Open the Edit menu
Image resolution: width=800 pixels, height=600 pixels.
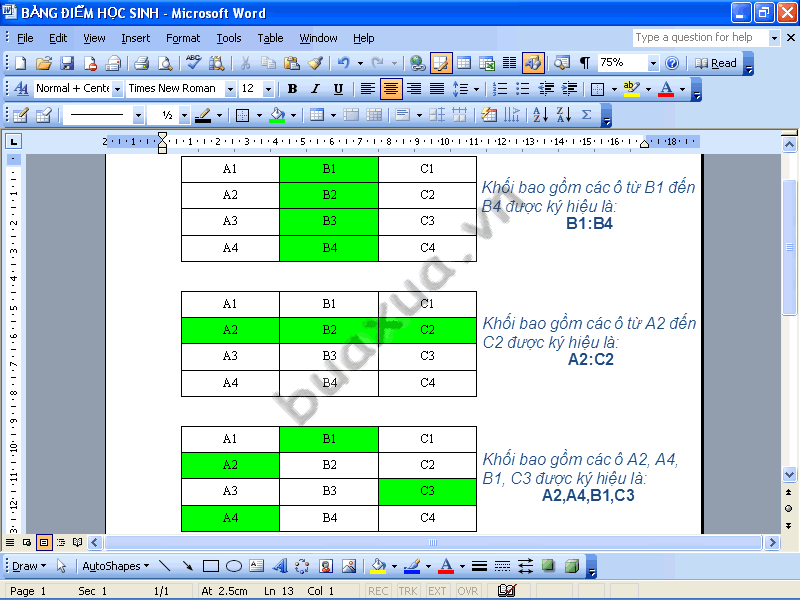pyautogui.click(x=58, y=38)
